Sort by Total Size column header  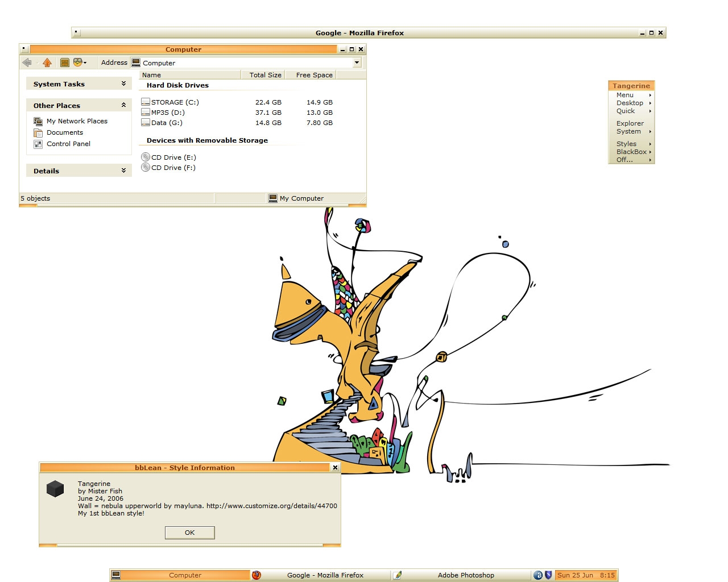(x=262, y=75)
